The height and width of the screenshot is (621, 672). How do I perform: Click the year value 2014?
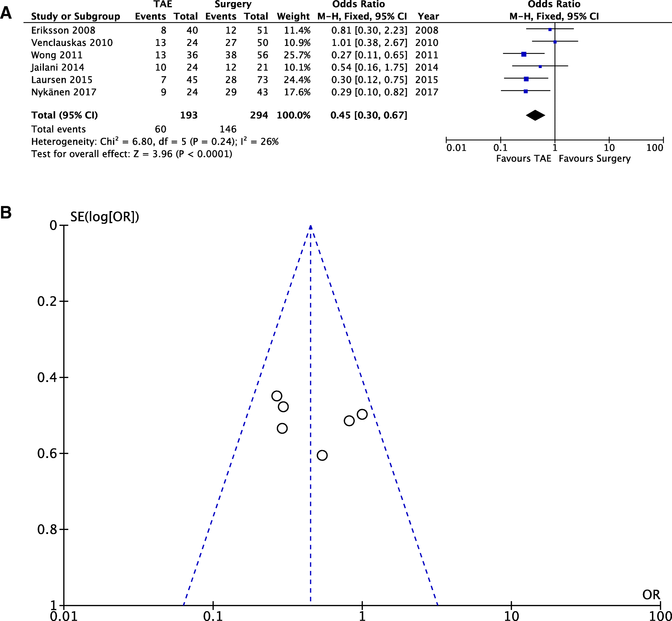(x=427, y=67)
